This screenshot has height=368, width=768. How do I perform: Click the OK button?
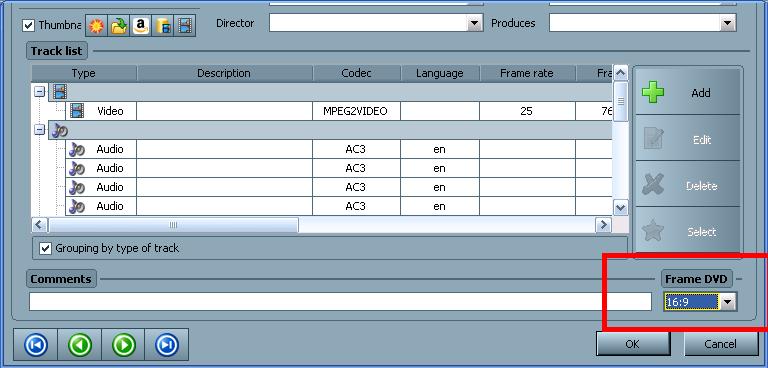click(x=632, y=344)
